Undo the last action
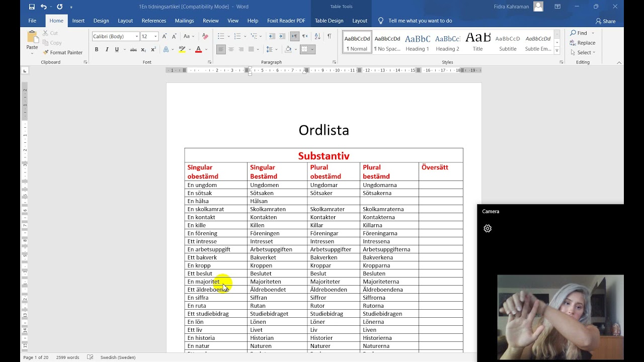The width and height of the screenshot is (644, 362). coord(44,7)
